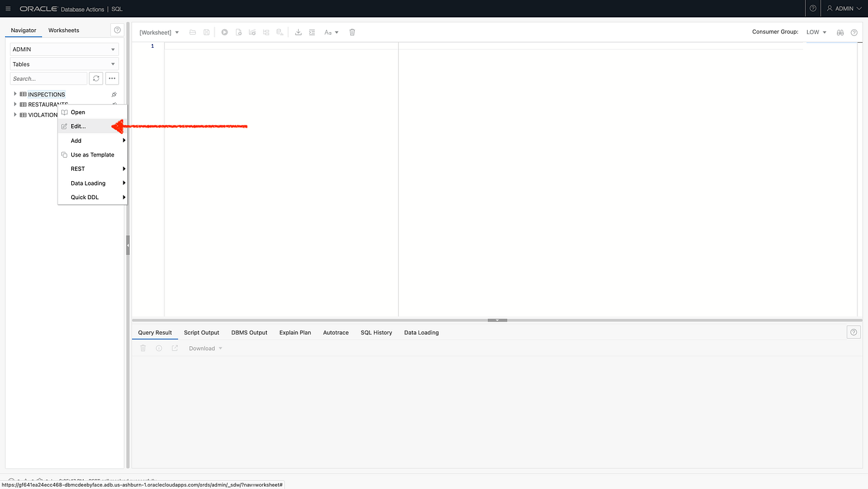Collapse the Navigator panel with side handle

pyautogui.click(x=128, y=245)
